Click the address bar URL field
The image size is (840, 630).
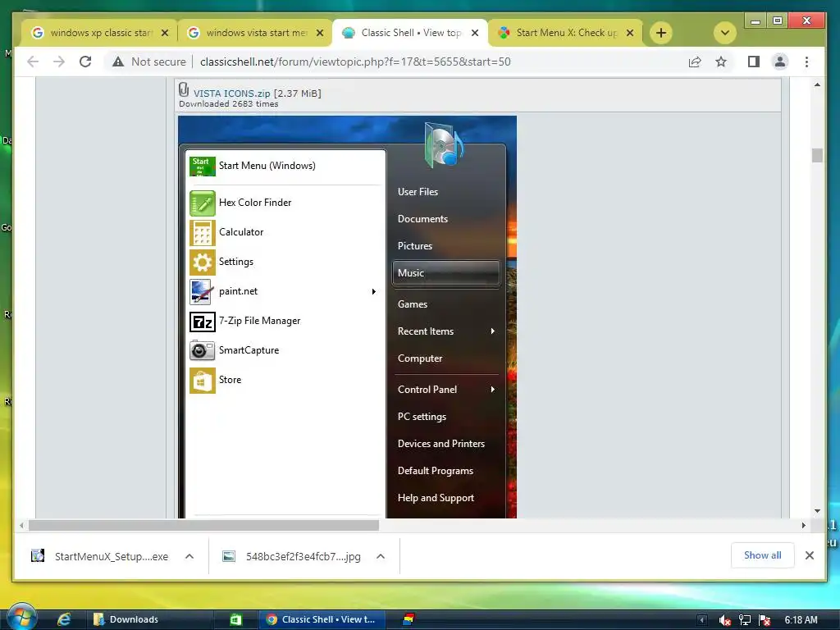point(355,62)
